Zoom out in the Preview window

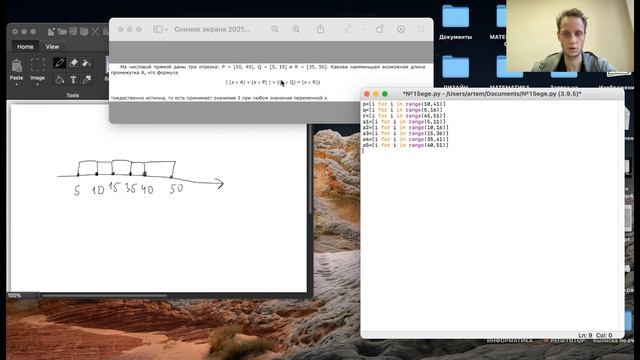[275, 29]
